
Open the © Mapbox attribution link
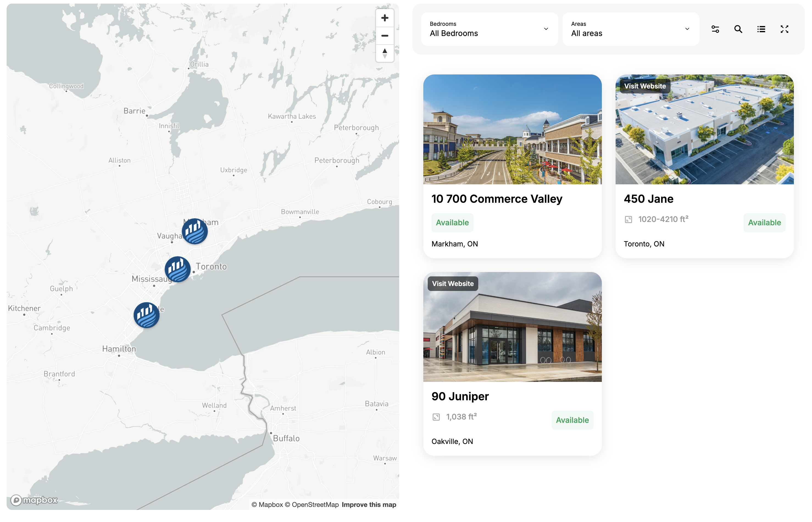pos(267,505)
